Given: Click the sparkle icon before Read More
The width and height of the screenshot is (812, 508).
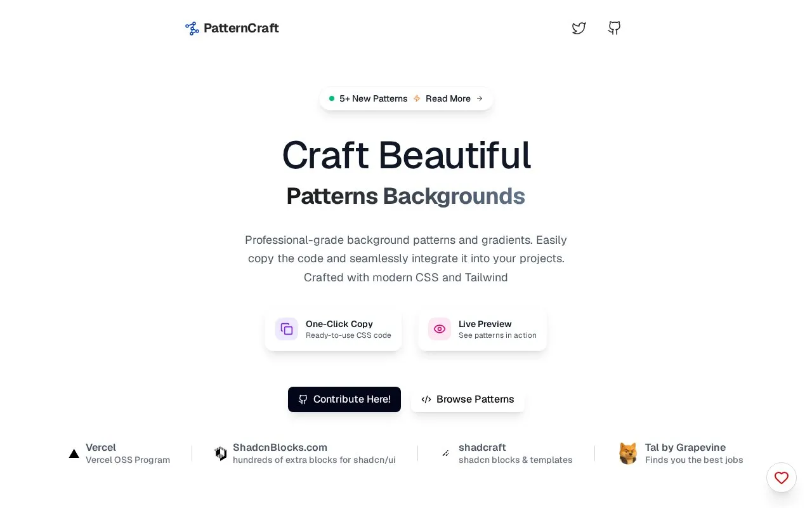Looking at the screenshot, I should click(x=417, y=98).
